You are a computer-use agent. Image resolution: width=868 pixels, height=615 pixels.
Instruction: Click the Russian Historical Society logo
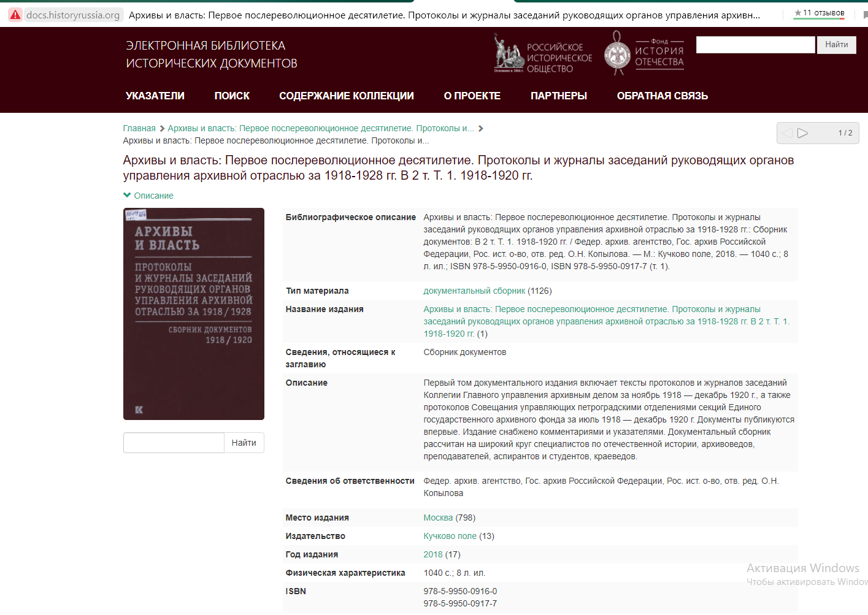pyautogui.click(x=543, y=54)
